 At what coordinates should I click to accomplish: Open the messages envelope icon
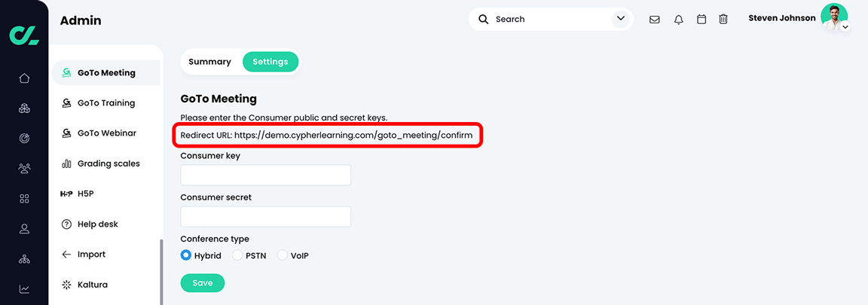click(654, 20)
